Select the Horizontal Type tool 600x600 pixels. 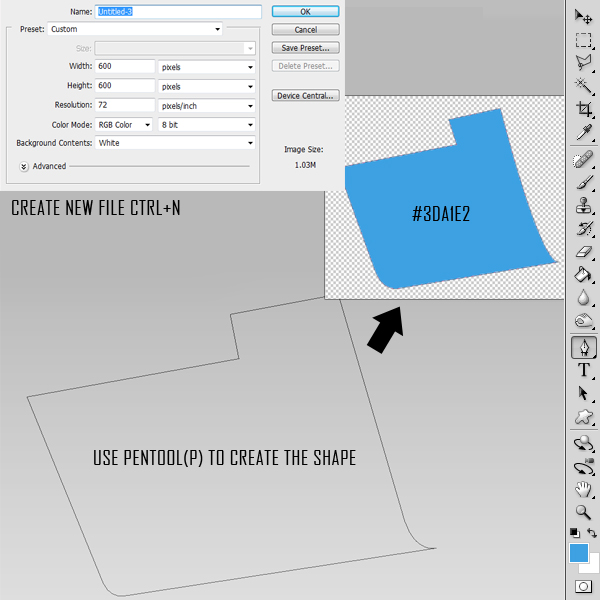584,370
